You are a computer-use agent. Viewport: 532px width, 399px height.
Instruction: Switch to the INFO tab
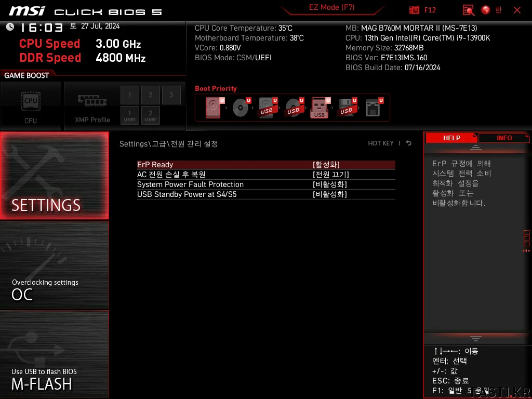click(x=504, y=138)
